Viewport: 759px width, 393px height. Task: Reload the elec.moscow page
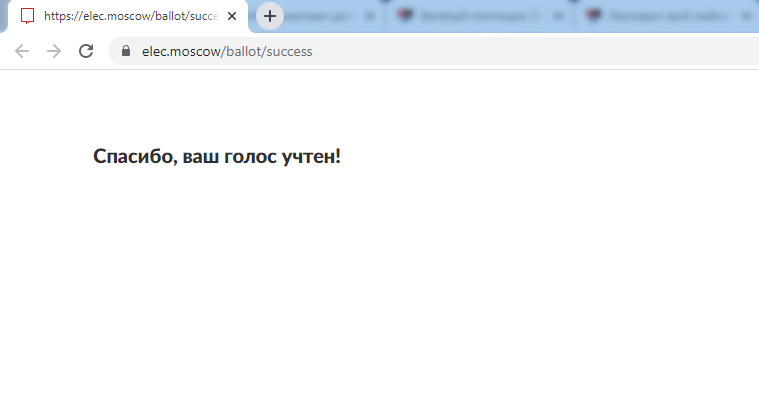86,51
